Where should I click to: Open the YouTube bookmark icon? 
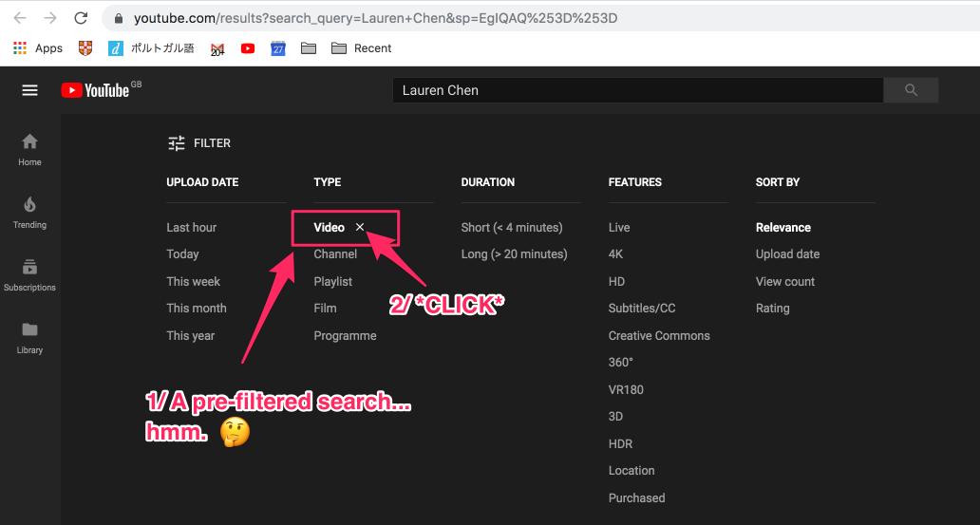tap(248, 48)
